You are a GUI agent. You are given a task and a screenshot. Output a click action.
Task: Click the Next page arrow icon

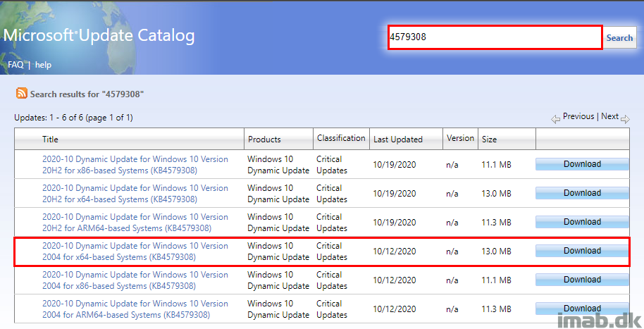(625, 120)
